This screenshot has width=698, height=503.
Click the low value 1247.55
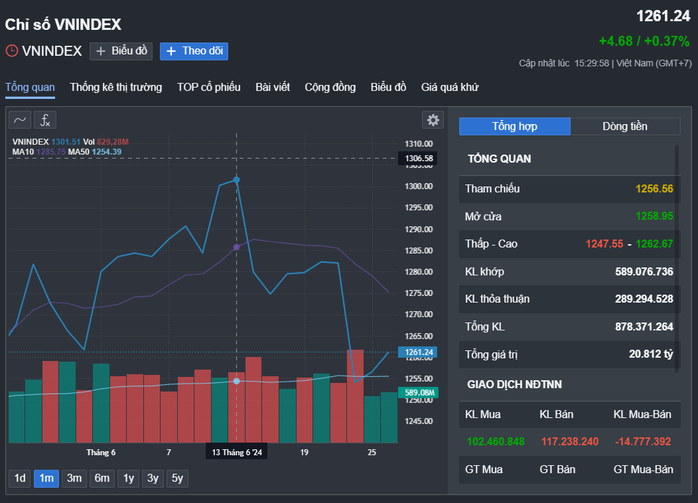604,244
